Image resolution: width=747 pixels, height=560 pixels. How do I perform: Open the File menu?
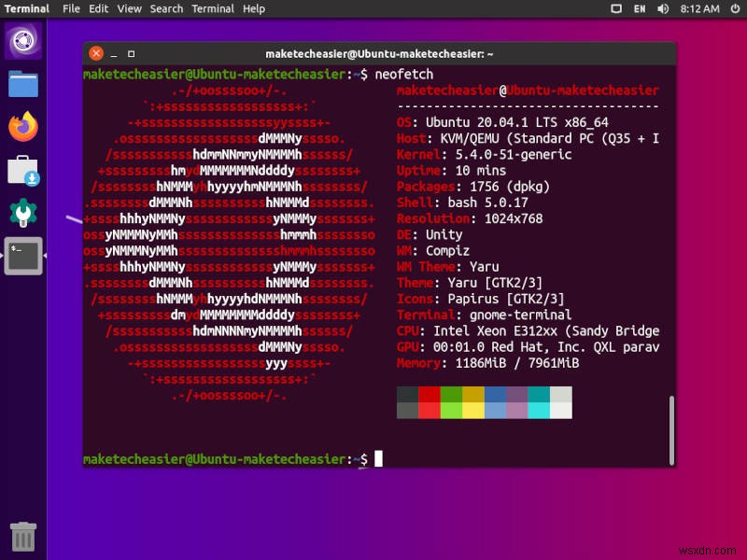[71, 8]
